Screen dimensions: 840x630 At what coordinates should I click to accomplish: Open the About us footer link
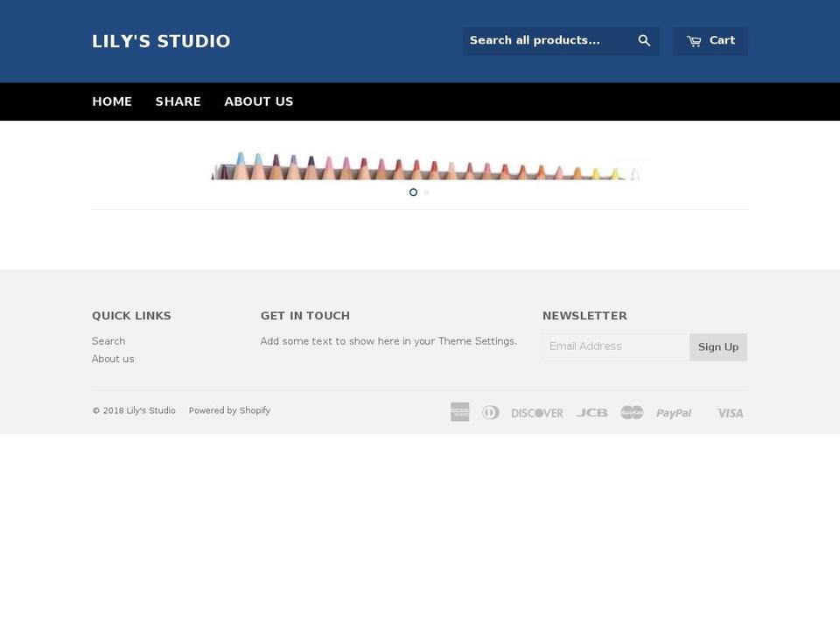[x=113, y=359]
